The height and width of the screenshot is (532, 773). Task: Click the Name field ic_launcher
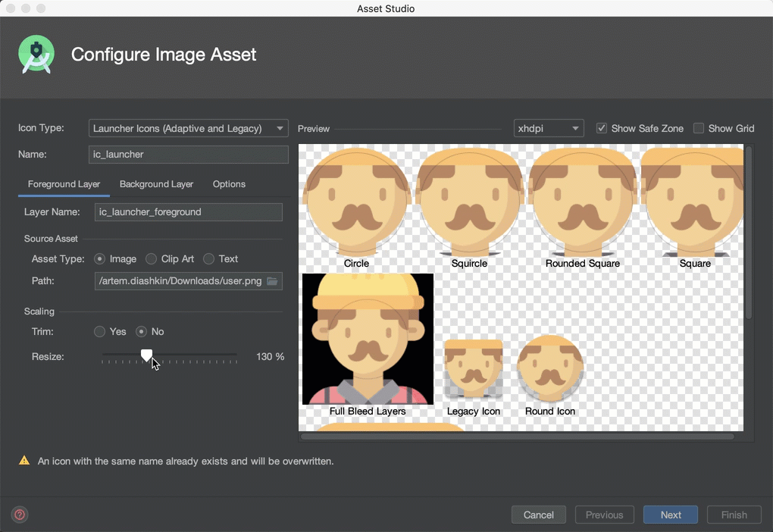tap(188, 155)
